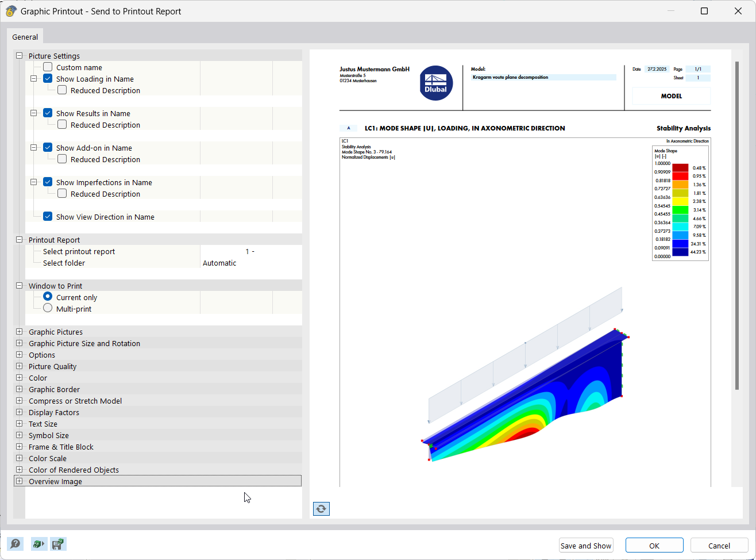756x560 pixels.
Task: Refresh the printout preview
Action: click(x=321, y=508)
